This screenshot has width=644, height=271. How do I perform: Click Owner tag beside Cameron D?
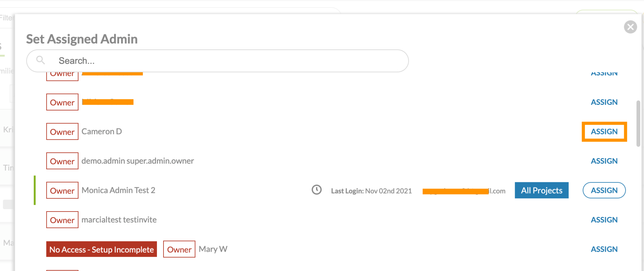pos(62,132)
